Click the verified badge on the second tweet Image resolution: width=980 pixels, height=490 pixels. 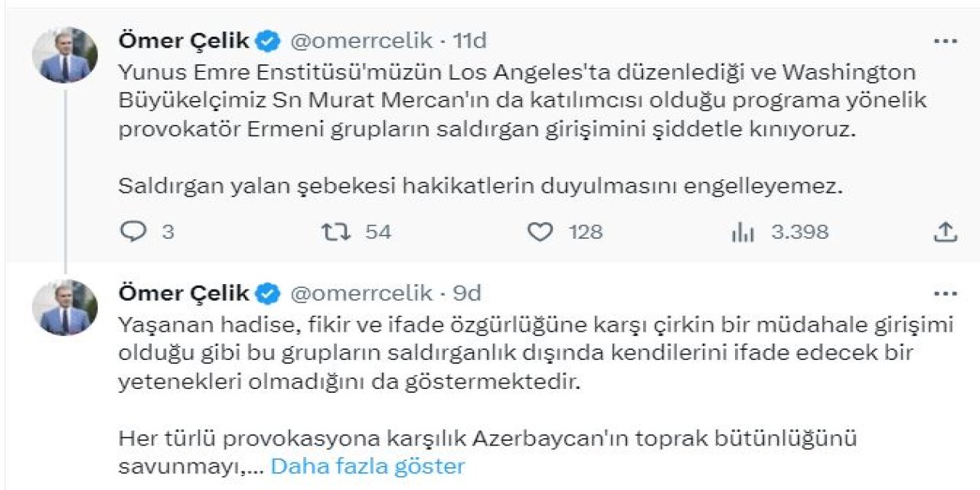[265, 293]
